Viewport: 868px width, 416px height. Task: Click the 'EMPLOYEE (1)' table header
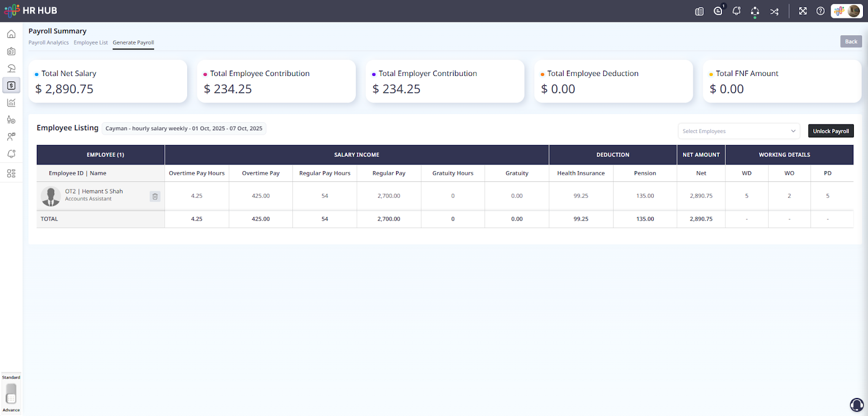click(x=101, y=155)
